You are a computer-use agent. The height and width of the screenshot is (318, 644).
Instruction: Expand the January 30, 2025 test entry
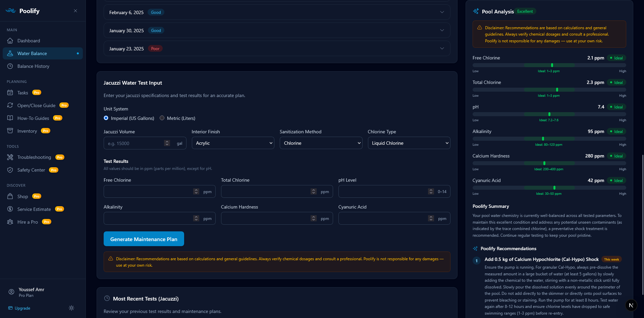pos(277,31)
